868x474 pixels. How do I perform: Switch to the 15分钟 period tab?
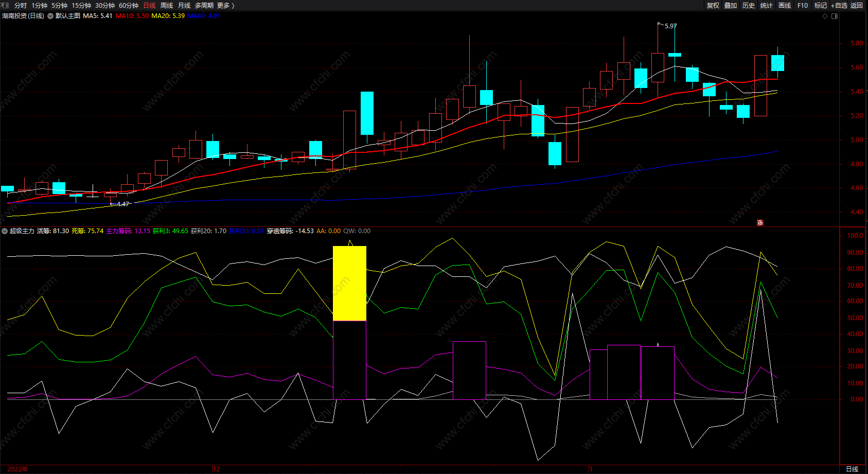coord(81,5)
